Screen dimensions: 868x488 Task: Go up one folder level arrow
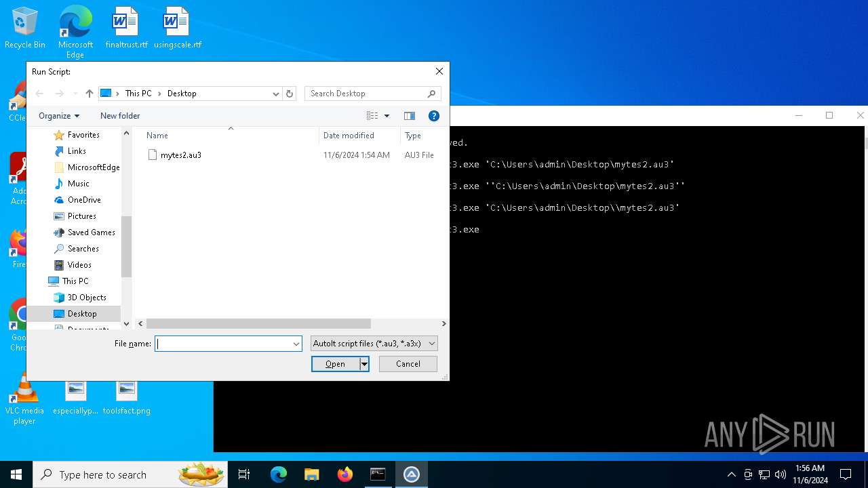click(90, 94)
